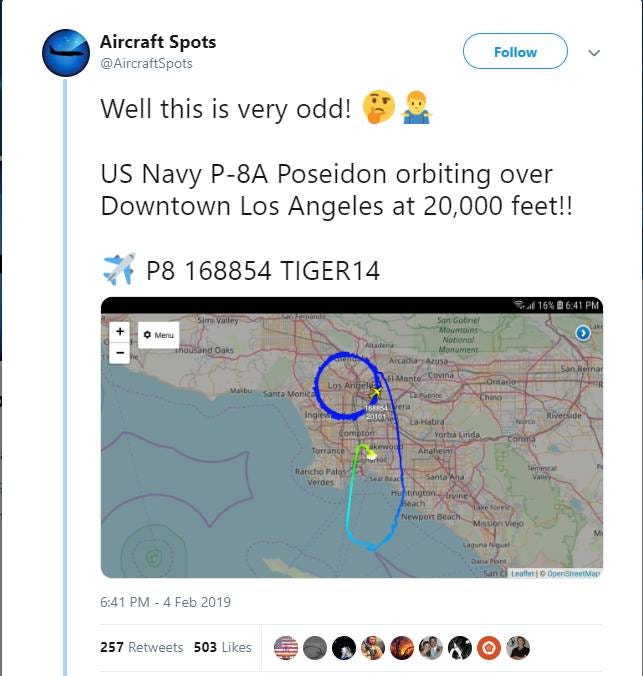Click the Aircraft Spots profile avatar
Viewport: 643px width, 676px height.
pyautogui.click(x=66, y=53)
